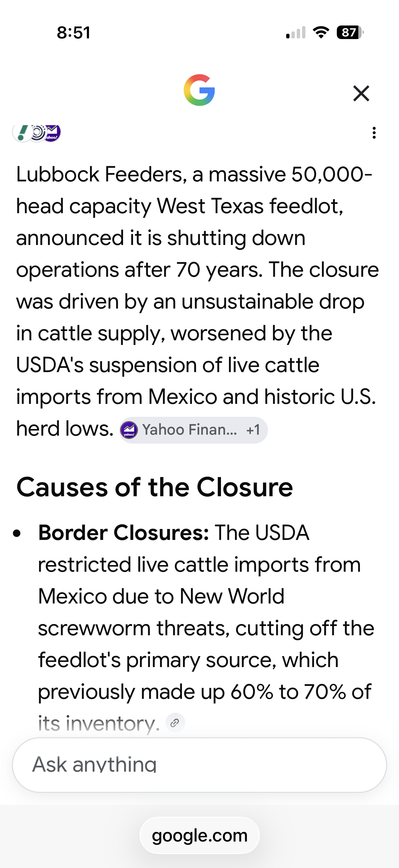
Task: Select the 'Causes of the Closure' heading
Action: [155, 487]
